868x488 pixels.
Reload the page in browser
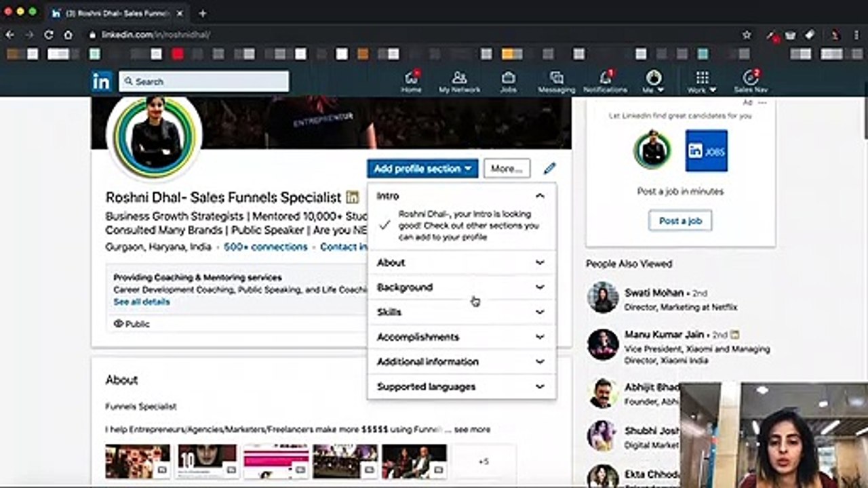pos(49,35)
